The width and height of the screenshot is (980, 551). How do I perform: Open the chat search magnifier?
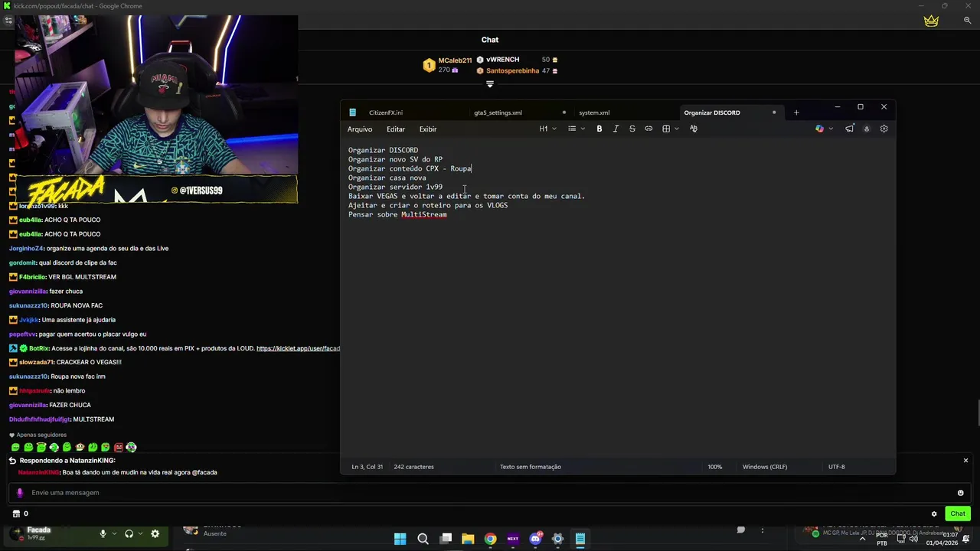(967, 21)
